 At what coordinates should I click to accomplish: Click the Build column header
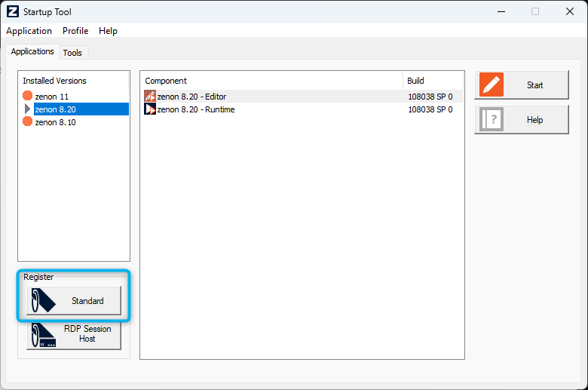coord(433,81)
